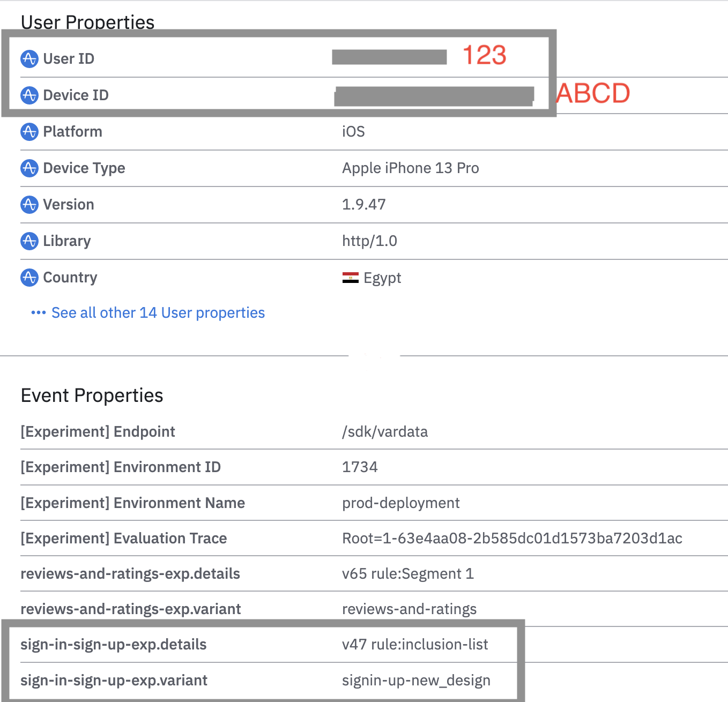This screenshot has width=728, height=702.
Task: Click the Amplitude icon next to Version
Action: [x=29, y=205]
